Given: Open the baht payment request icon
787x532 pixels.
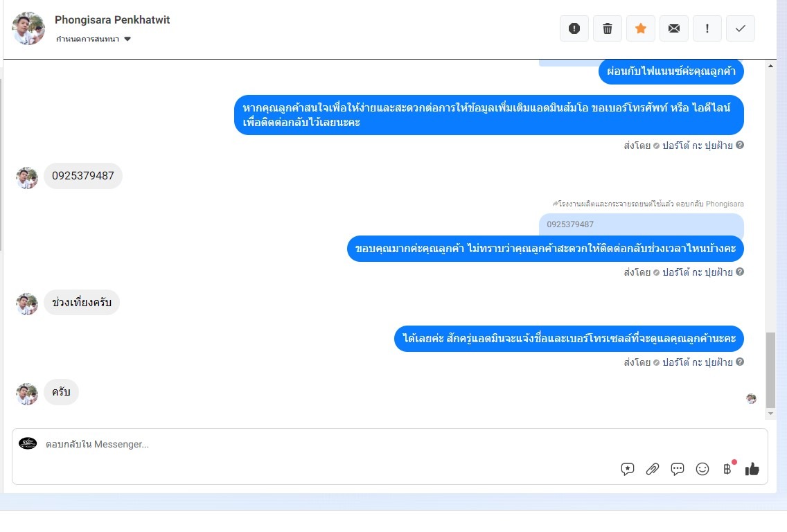Looking at the screenshot, I should pyautogui.click(x=727, y=469).
